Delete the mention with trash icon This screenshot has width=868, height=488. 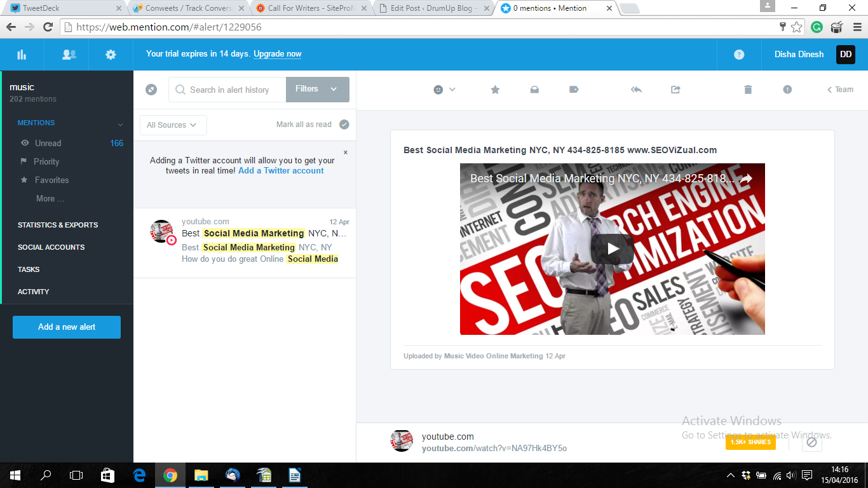pos(748,90)
